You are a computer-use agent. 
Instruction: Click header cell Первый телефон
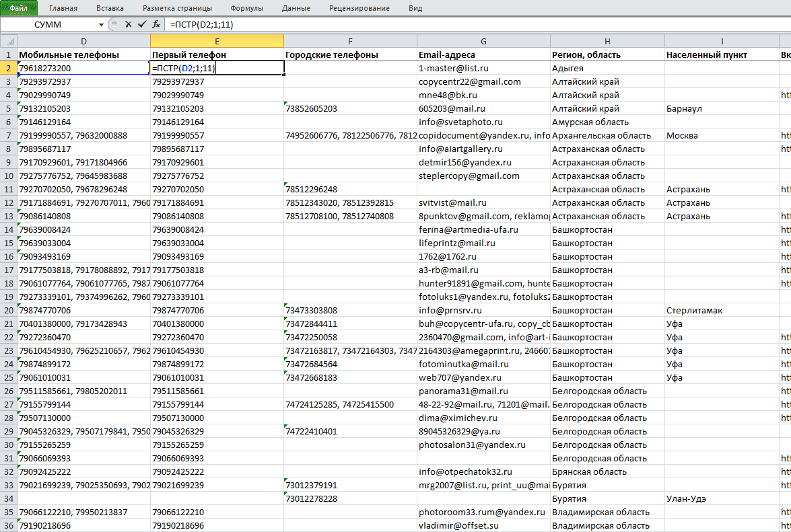(217, 55)
